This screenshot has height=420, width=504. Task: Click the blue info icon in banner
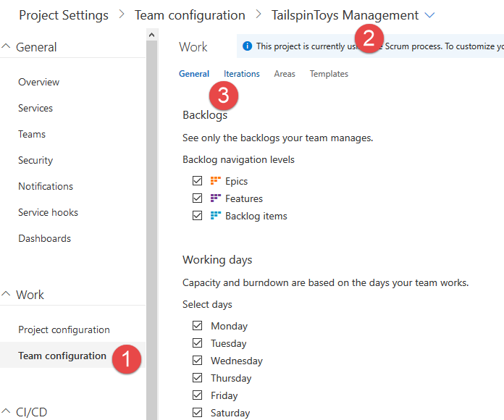(247, 46)
